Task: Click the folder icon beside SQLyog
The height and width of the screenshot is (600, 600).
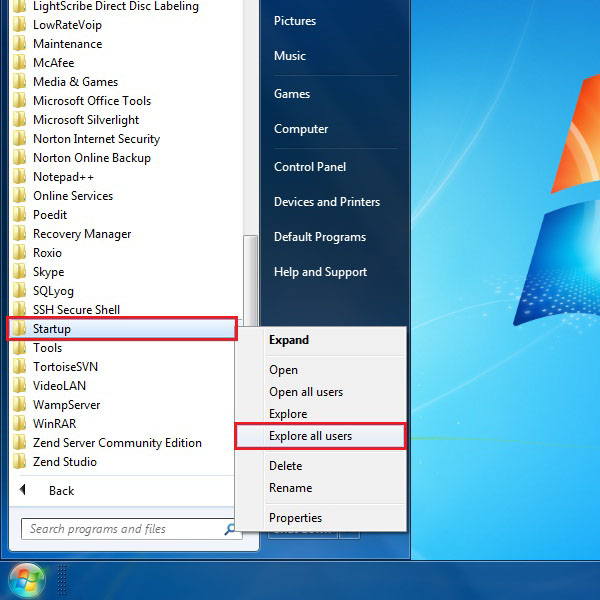Action: pyautogui.click(x=19, y=291)
